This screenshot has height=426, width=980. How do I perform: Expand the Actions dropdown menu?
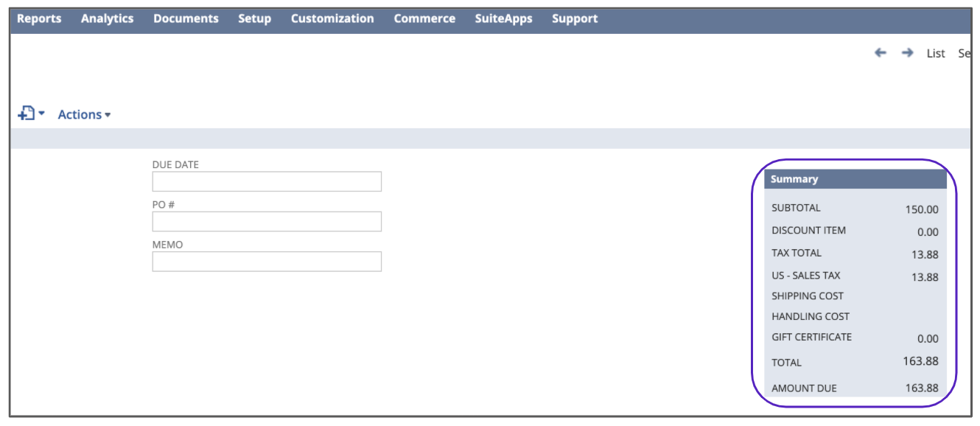point(84,114)
